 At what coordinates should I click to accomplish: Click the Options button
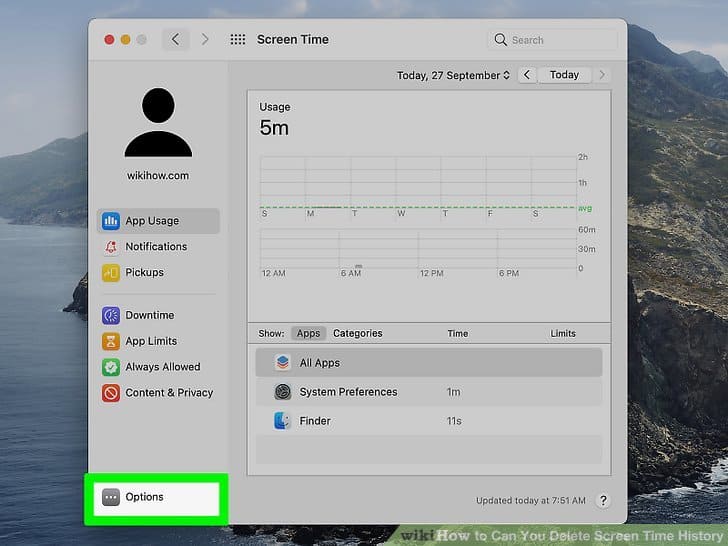tap(156, 498)
